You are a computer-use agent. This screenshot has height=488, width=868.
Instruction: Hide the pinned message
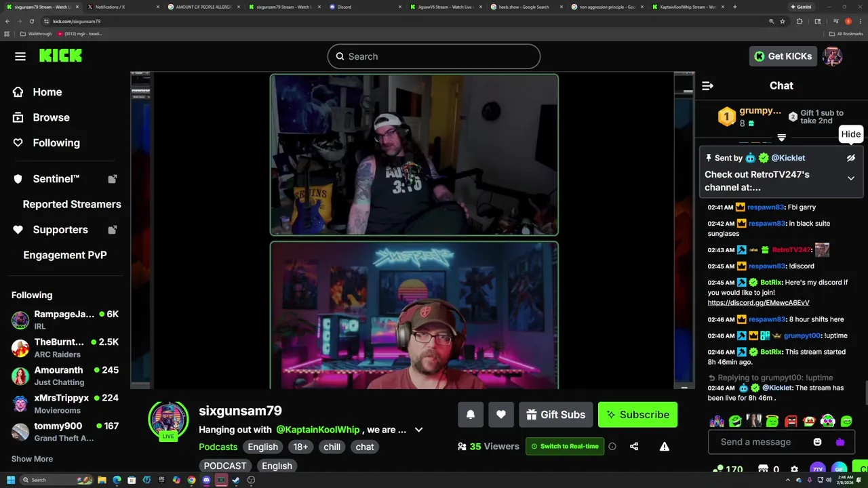pos(851,158)
